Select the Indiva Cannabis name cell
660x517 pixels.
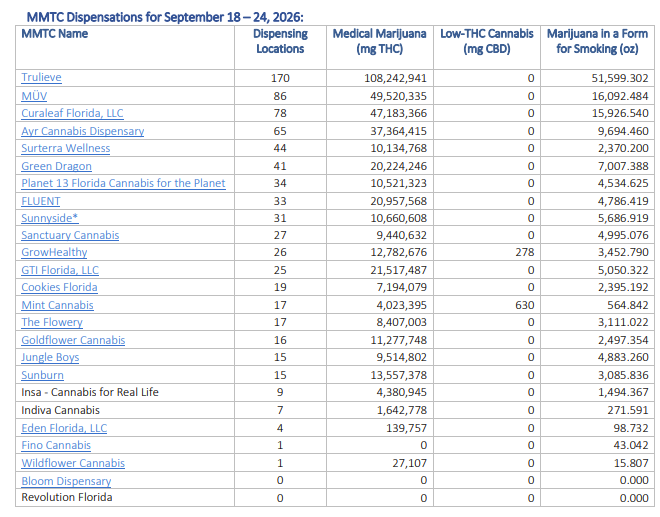coord(125,410)
